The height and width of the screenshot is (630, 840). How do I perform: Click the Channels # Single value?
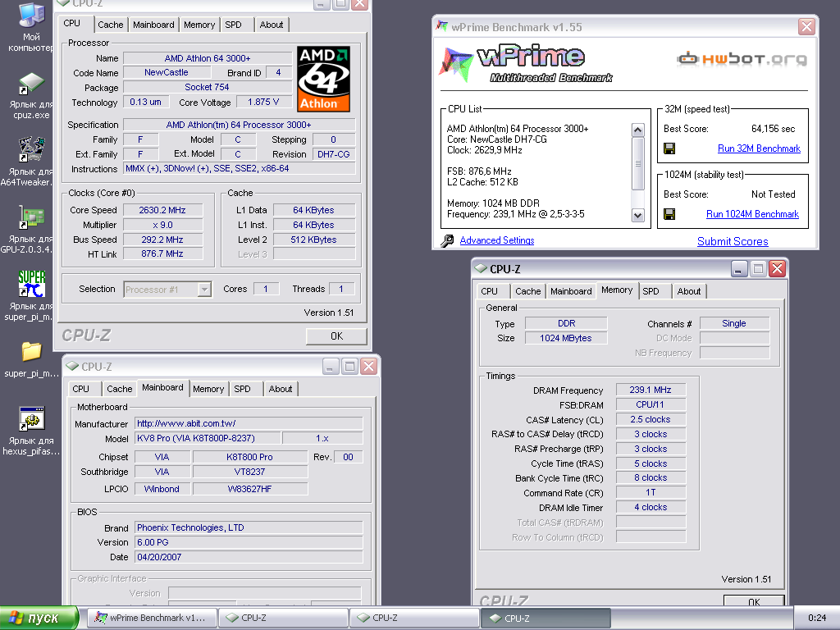[x=734, y=323]
